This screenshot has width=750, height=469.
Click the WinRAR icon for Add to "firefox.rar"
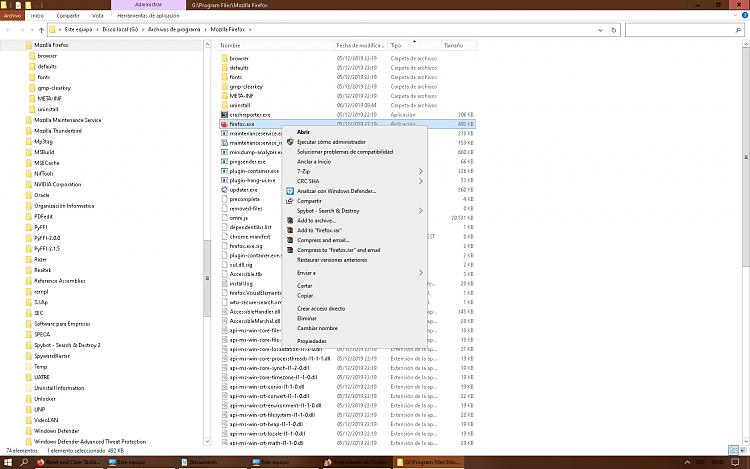(x=290, y=230)
